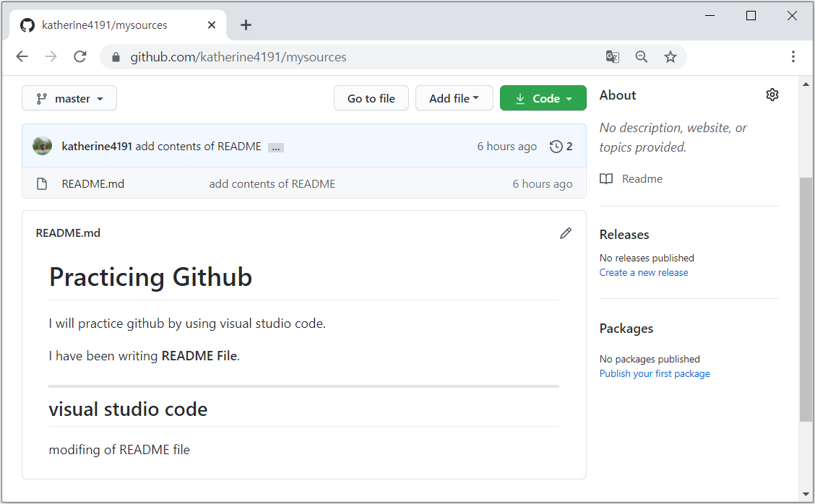Open the README.md file in file list
The image size is (815, 504).
[x=93, y=184]
